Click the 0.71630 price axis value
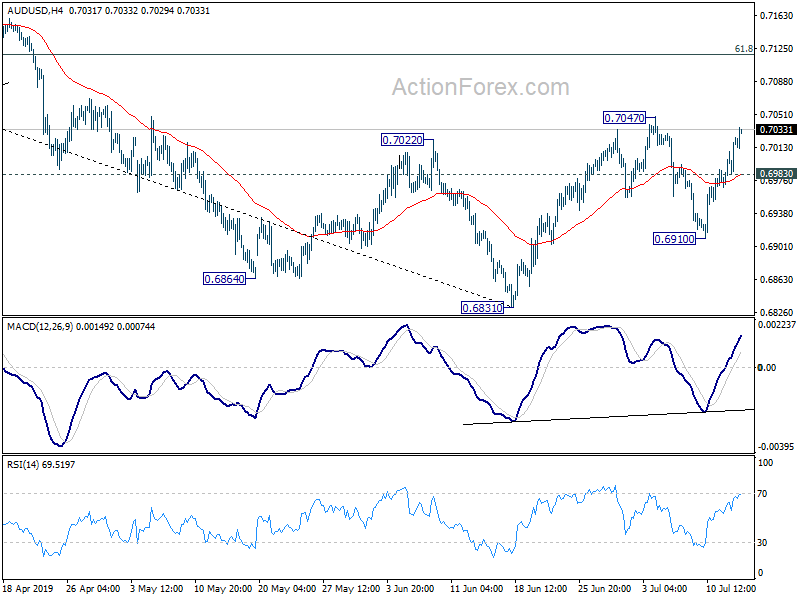The height and width of the screenshot is (600, 800). 777,16
